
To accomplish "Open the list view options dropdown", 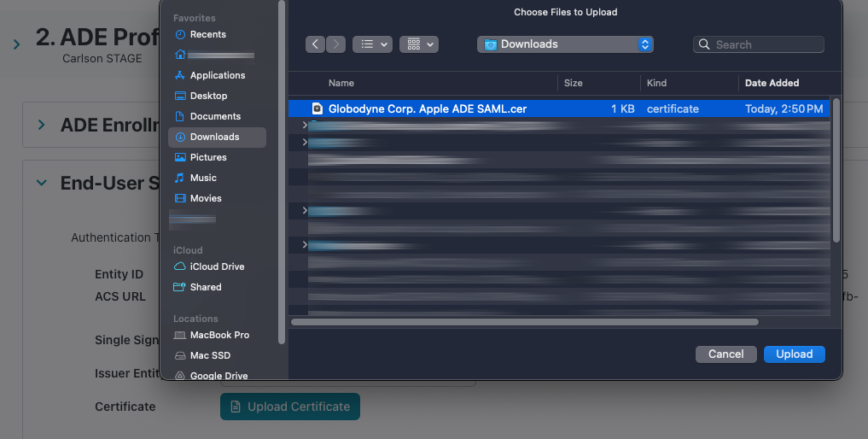I will pyautogui.click(x=373, y=44).
